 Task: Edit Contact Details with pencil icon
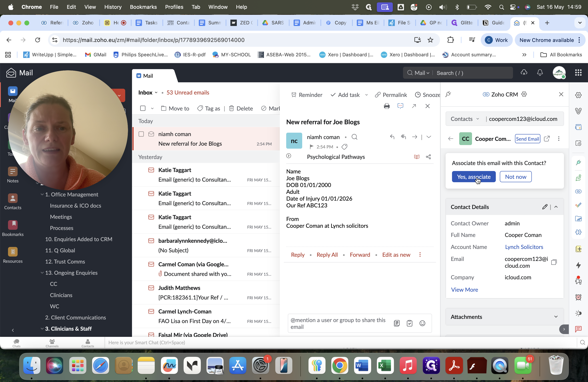(x=545, y=207)
